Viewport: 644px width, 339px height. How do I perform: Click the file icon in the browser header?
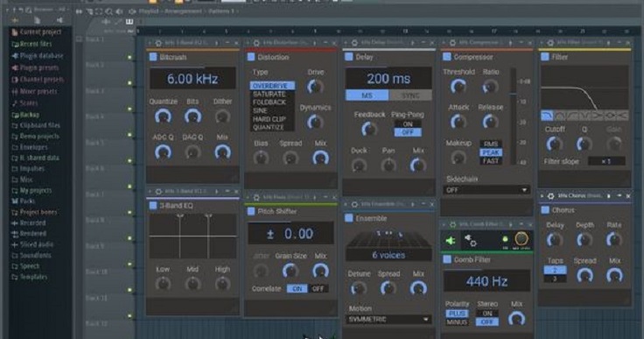point(37,20)
